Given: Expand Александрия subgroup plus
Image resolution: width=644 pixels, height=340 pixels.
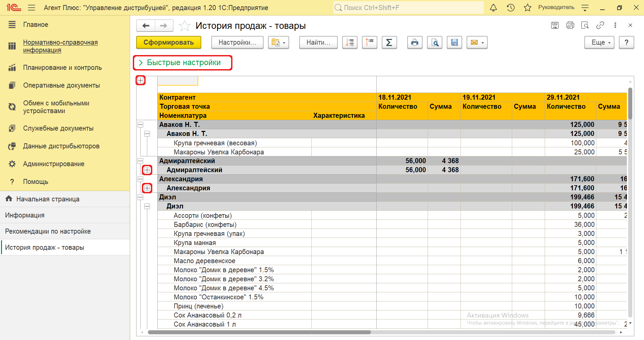Looking at the screenshot, I should [147, 188].
